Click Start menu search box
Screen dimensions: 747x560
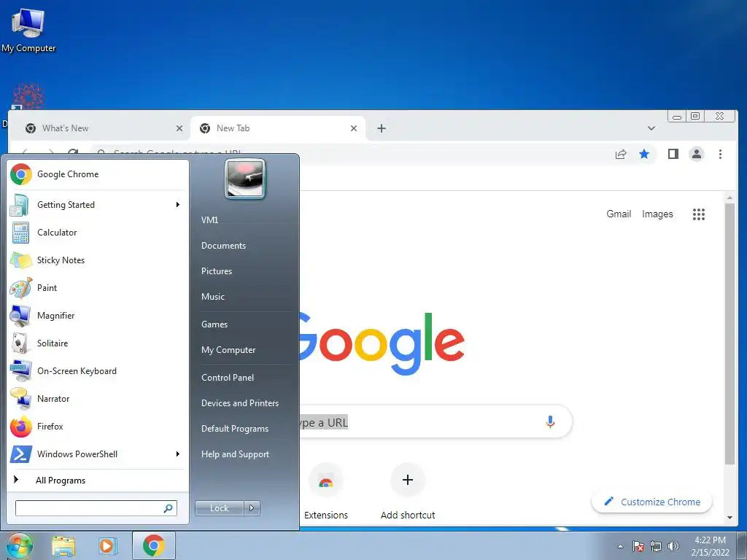pos(96,508)
